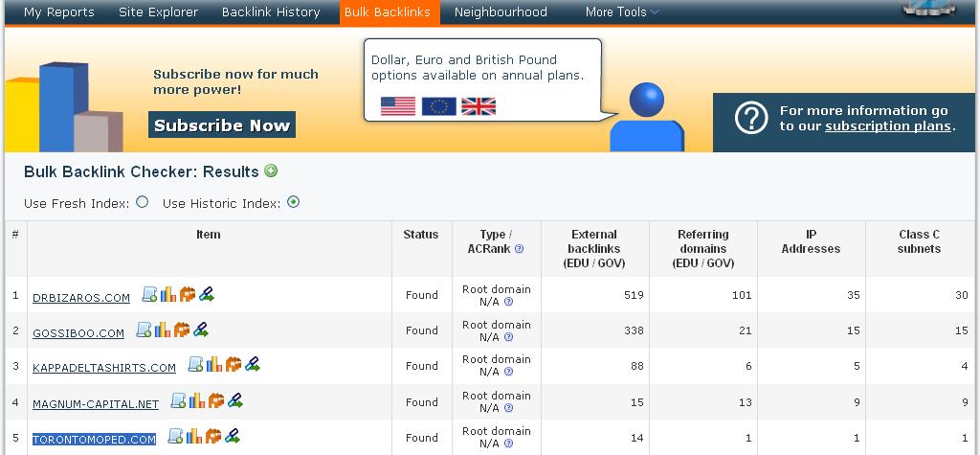Click the 338 external backlinks value
Image resolution: width=980 pixels, height=455 pixels.
pos(634,330)
